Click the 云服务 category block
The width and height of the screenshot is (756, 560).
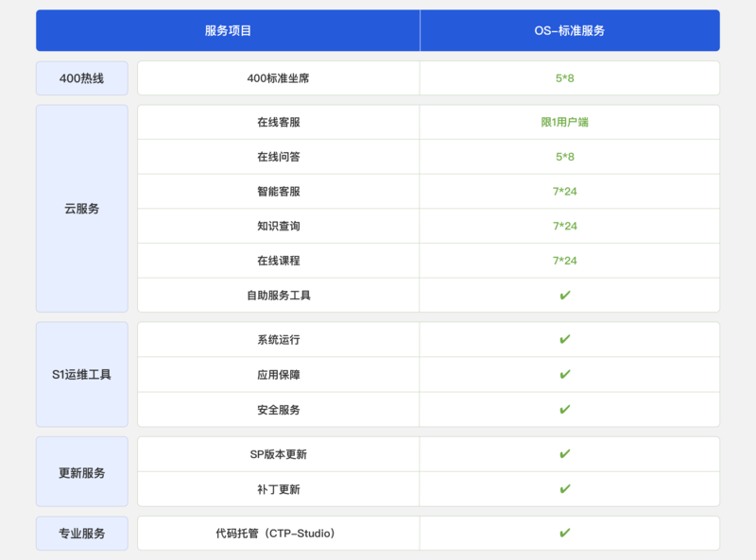(82, 209)
